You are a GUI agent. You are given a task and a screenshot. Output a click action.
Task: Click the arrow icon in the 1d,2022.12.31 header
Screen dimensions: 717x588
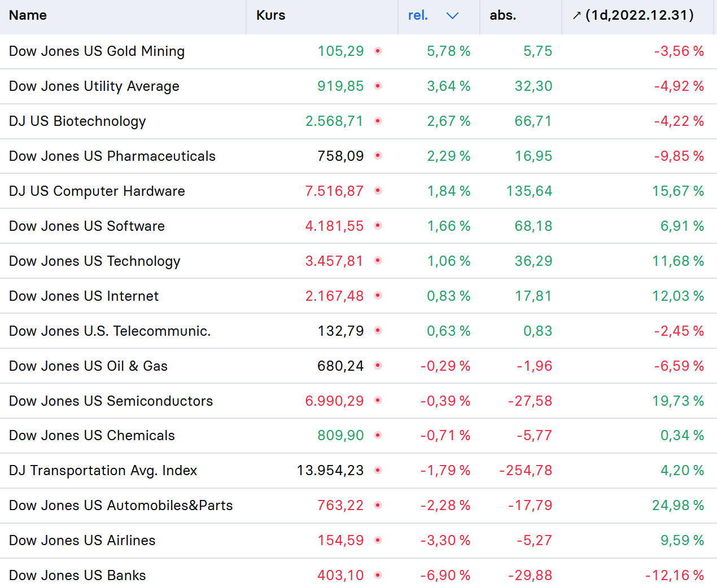576,16
